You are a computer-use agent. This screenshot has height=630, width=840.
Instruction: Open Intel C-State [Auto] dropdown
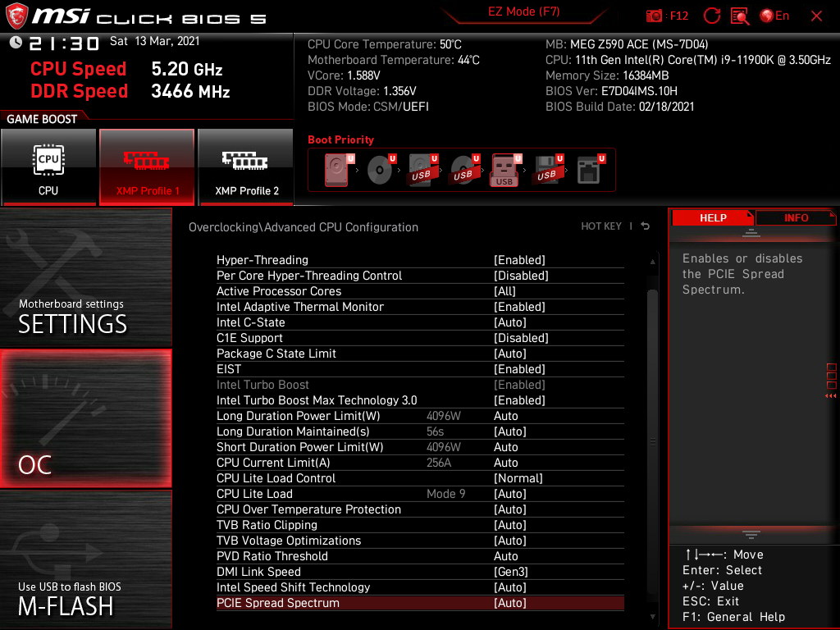pos(420,322)
